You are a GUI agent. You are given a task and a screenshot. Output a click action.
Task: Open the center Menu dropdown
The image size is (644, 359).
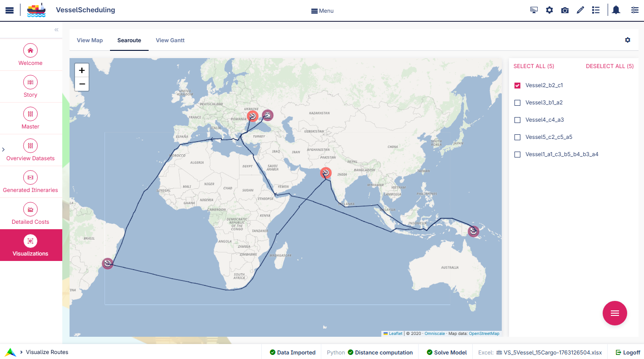[x=322, y=11]
